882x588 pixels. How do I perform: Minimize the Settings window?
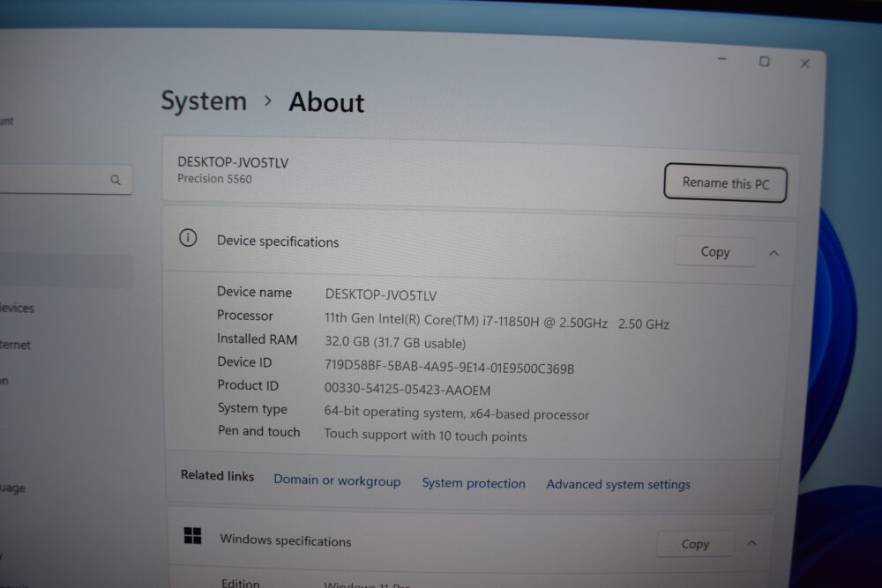point(722,59)
